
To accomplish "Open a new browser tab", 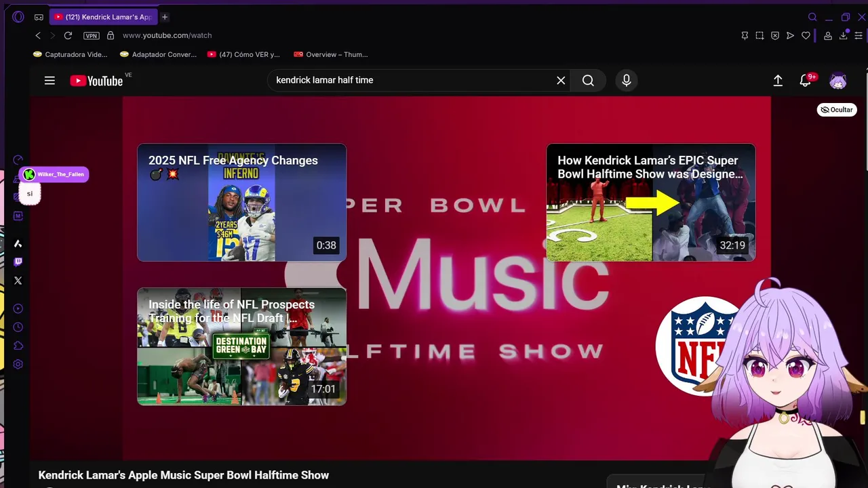I will coord(165,17).
